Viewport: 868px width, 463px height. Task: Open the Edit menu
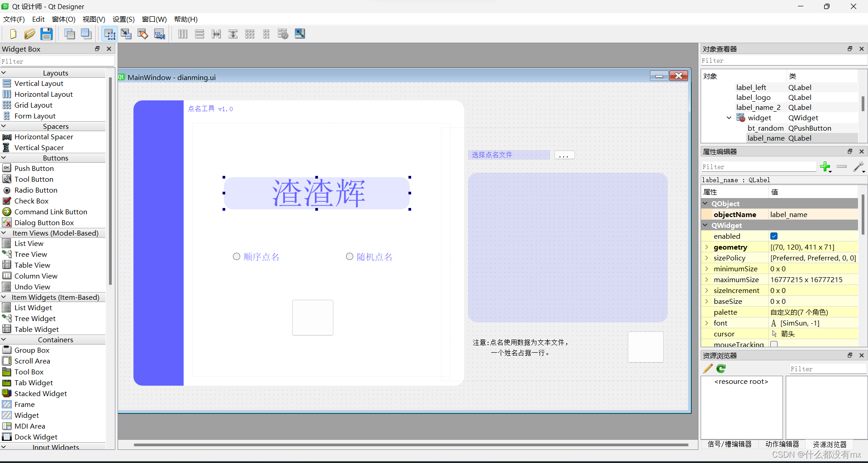[x=38, y=19]
